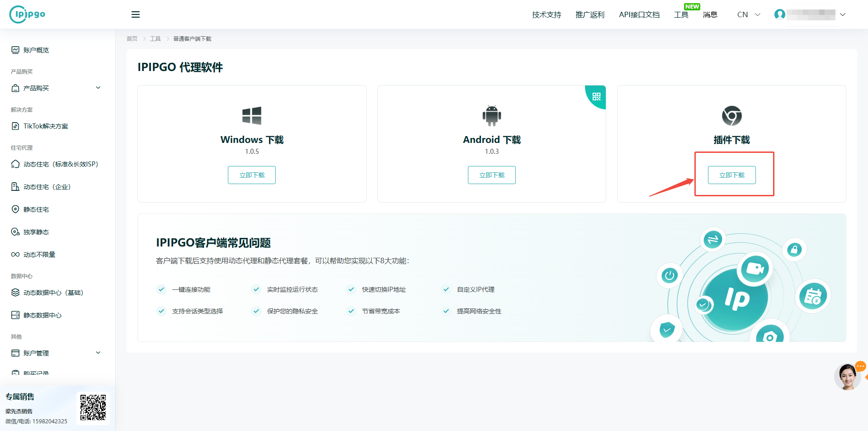Screen dimensions: 868x431
Task: Click the QR code corner badge on Android card
Action: coord(595,96)
